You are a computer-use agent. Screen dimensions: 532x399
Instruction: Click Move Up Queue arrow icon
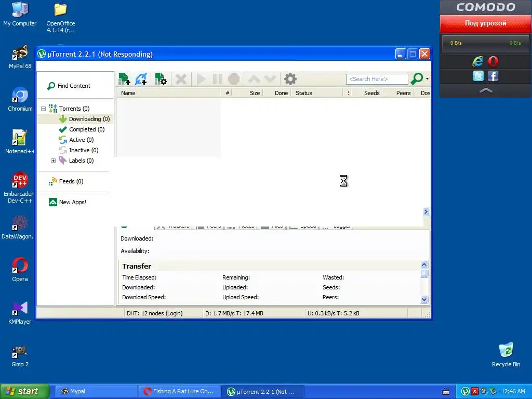(x=254, y=79)
